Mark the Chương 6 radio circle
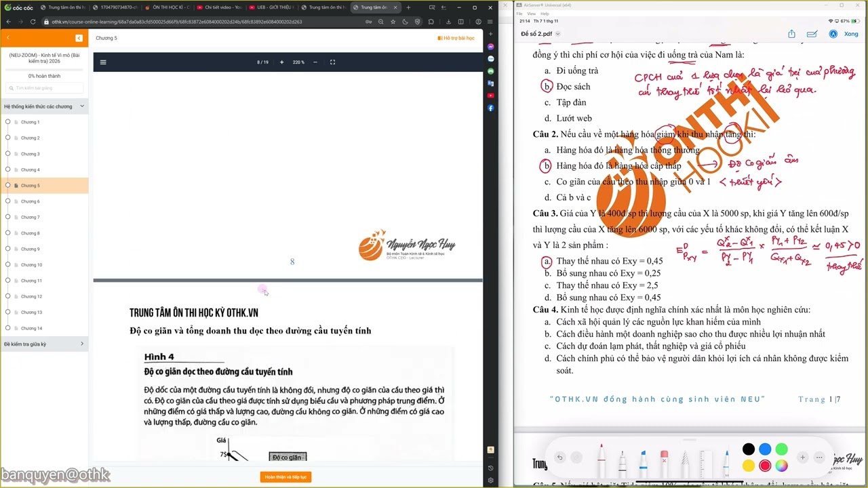The width and height of the screenshot is (868, 488). tap(7, 201)
